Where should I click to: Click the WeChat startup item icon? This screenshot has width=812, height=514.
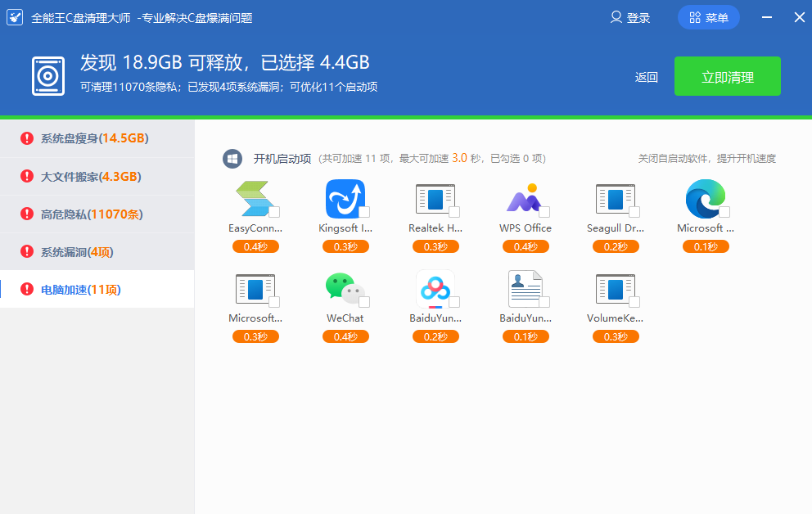click(x=344, y=288)
